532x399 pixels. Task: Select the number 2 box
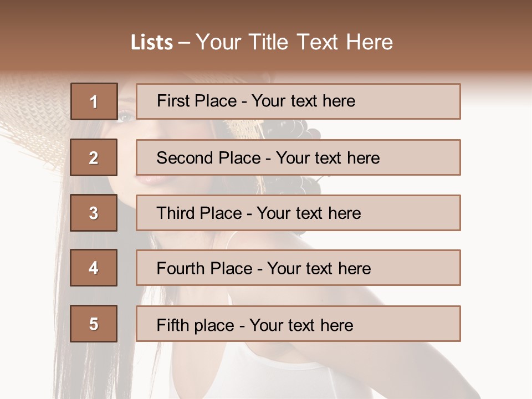pos(94,157)
